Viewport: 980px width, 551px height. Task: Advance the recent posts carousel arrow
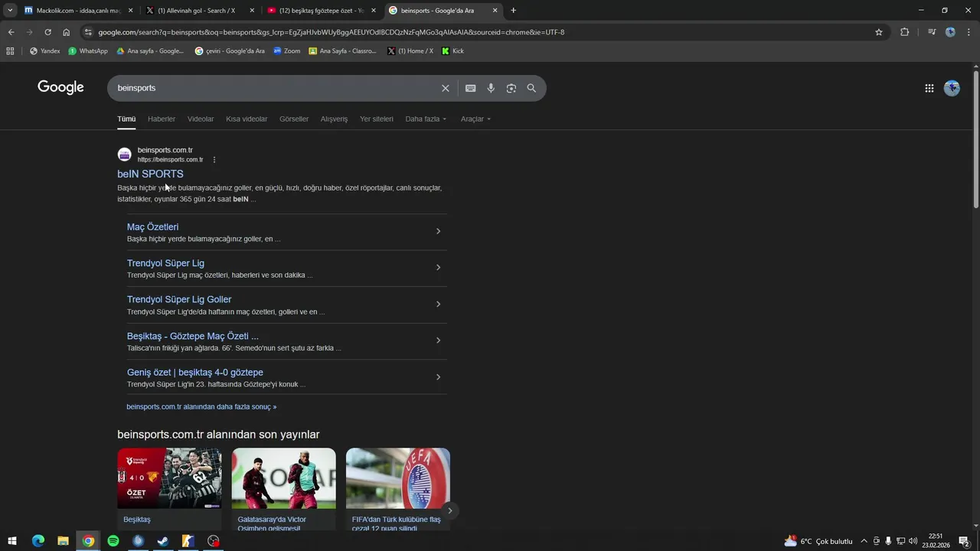click(450, 510)
